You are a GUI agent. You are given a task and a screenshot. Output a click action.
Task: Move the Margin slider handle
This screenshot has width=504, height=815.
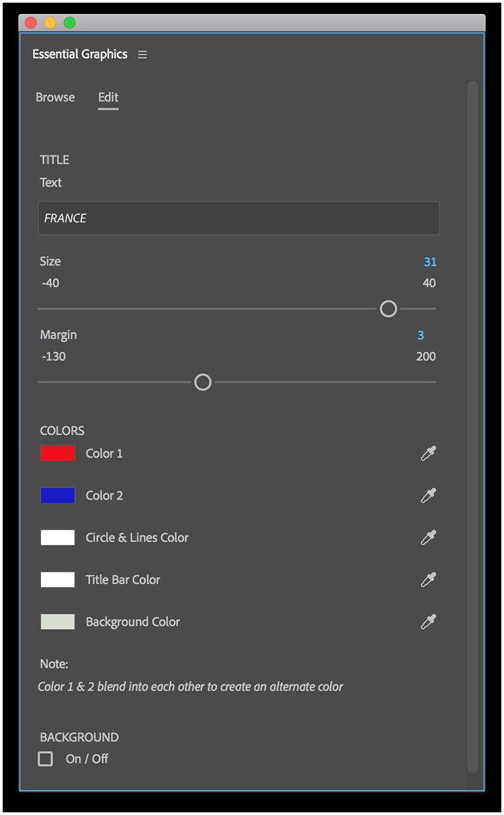tap(202, 382)
